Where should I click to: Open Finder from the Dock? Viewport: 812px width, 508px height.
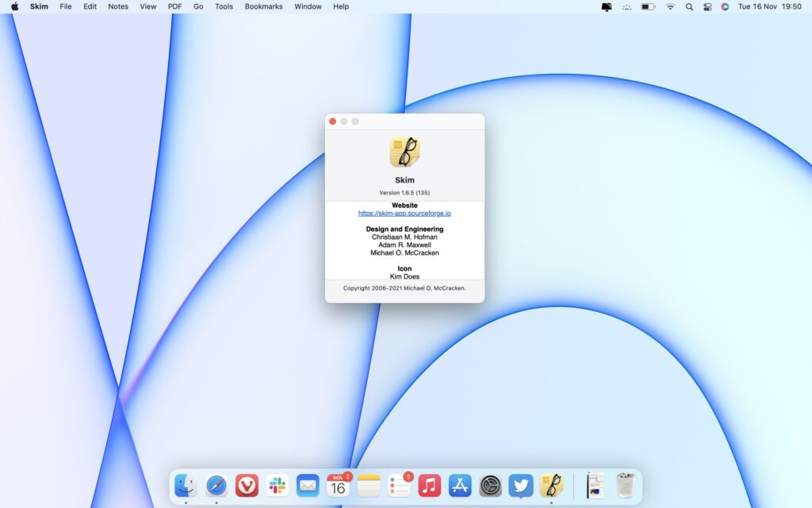tap(186, 485)
